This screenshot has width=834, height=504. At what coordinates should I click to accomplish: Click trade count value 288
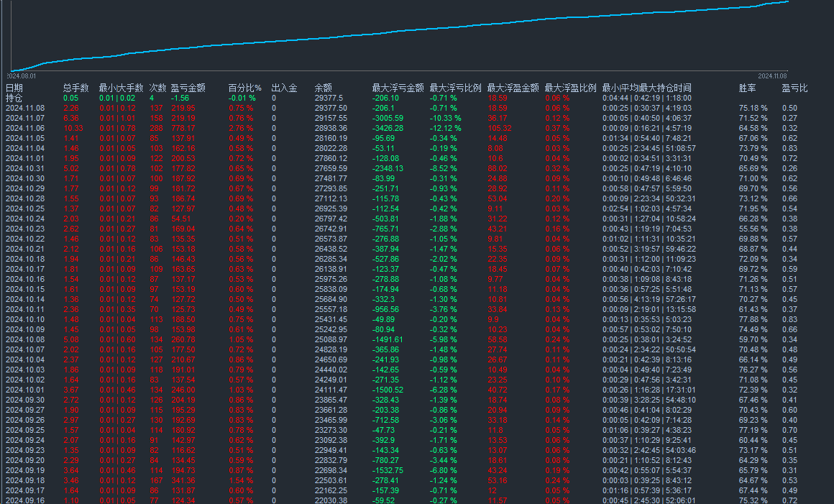[x=157, y=128]
